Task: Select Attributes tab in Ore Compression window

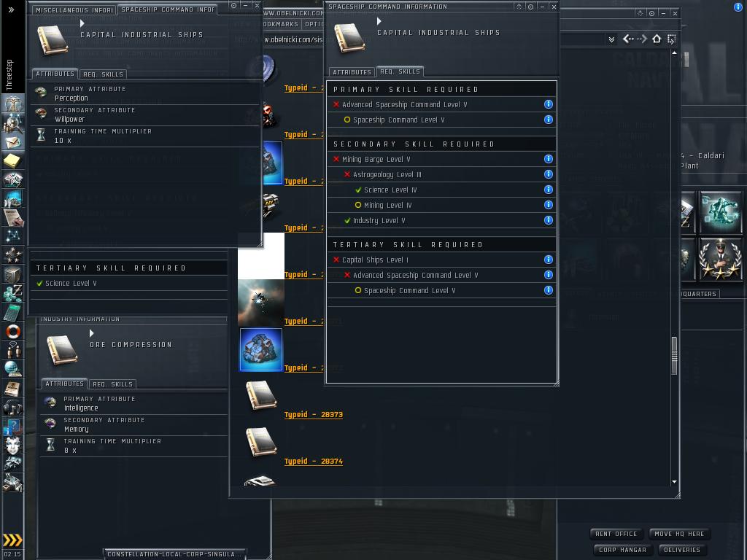Action: tap(64, 384)
